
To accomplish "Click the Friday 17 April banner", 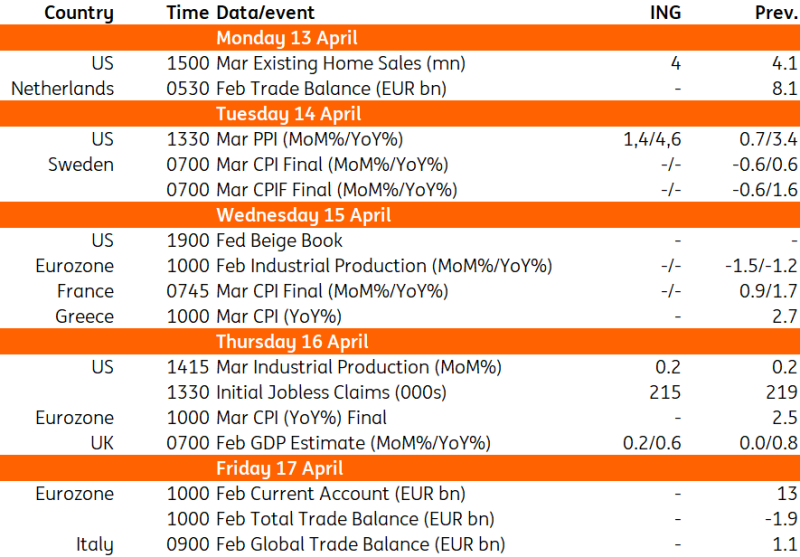I will pos(400,468).
